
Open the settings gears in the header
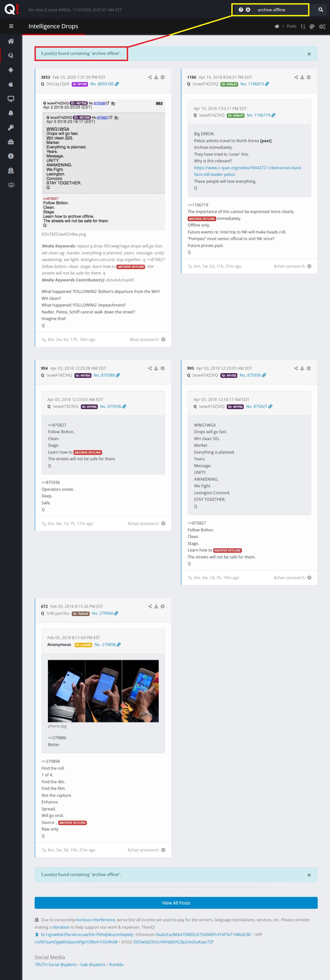click(x=322, y=27)
